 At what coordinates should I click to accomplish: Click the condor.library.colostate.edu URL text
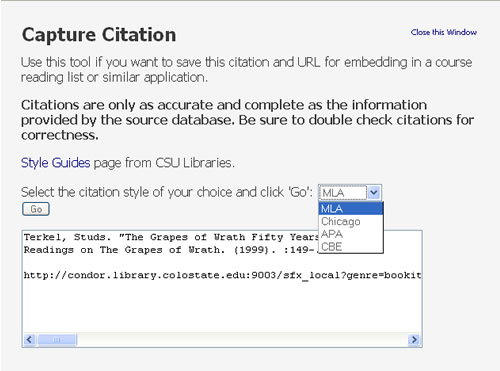pyautogui.click(x=222, y=275)
